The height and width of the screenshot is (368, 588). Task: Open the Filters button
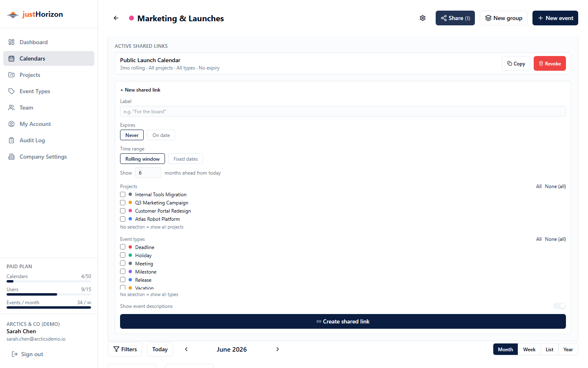click(125, 349)
